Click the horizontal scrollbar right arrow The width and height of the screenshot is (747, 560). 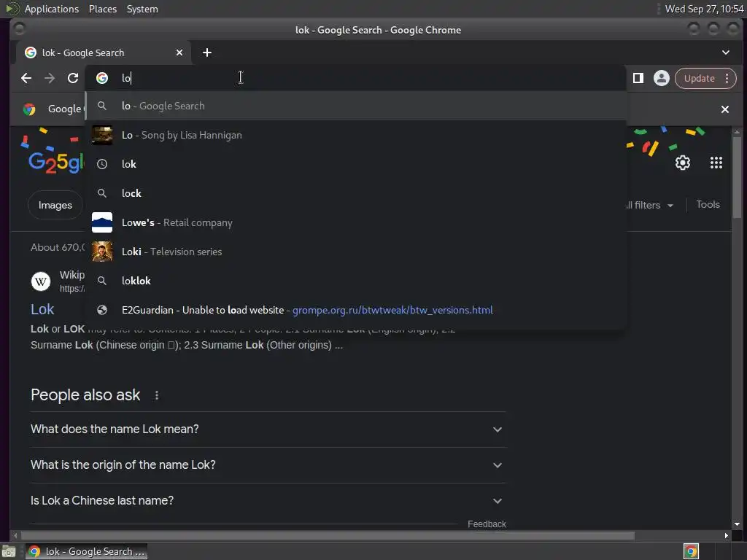click(726, 536)
